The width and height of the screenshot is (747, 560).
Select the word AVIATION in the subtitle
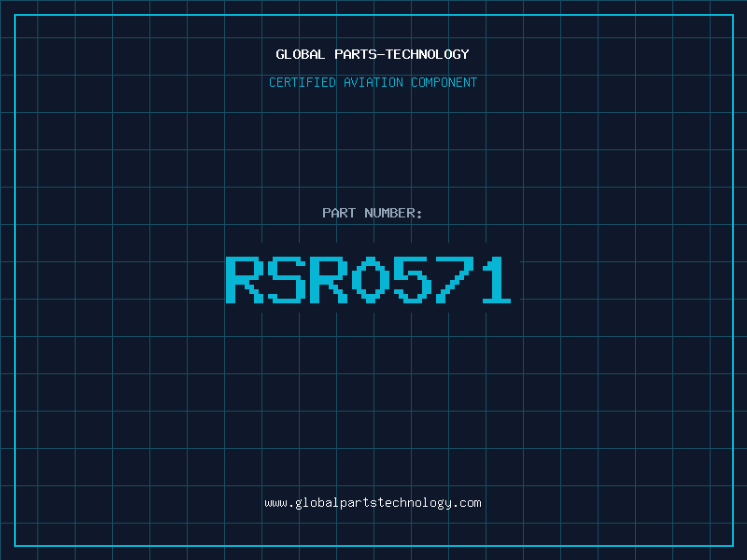pyautogui.click(x=373, y=82)
